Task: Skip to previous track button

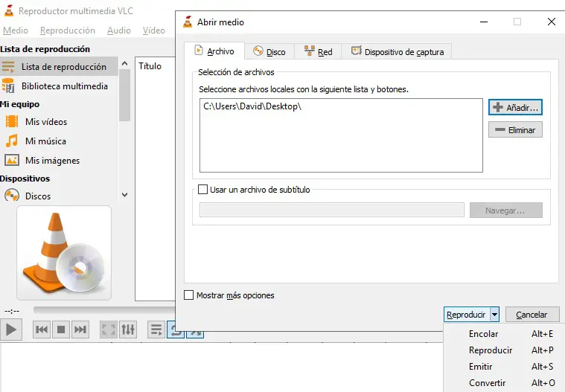Action: point(42,330)
